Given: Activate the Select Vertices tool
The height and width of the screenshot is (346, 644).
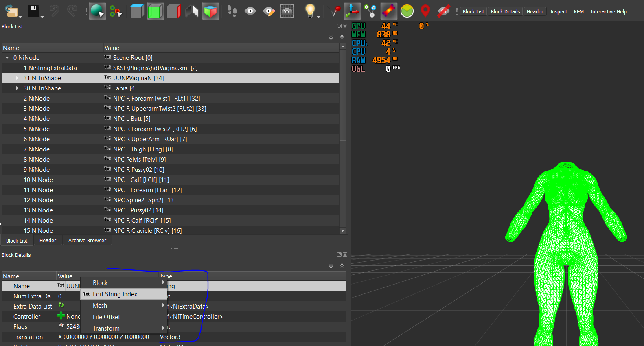Looking at the screenshot, I should click(116, 11).
